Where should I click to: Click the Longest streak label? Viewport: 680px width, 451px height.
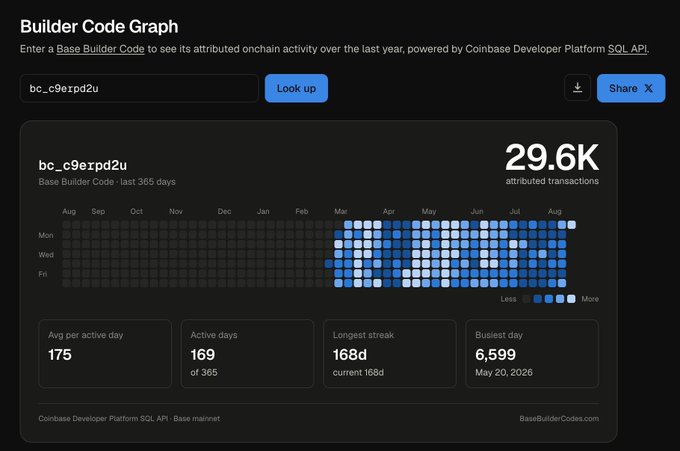tap(363, 335)
